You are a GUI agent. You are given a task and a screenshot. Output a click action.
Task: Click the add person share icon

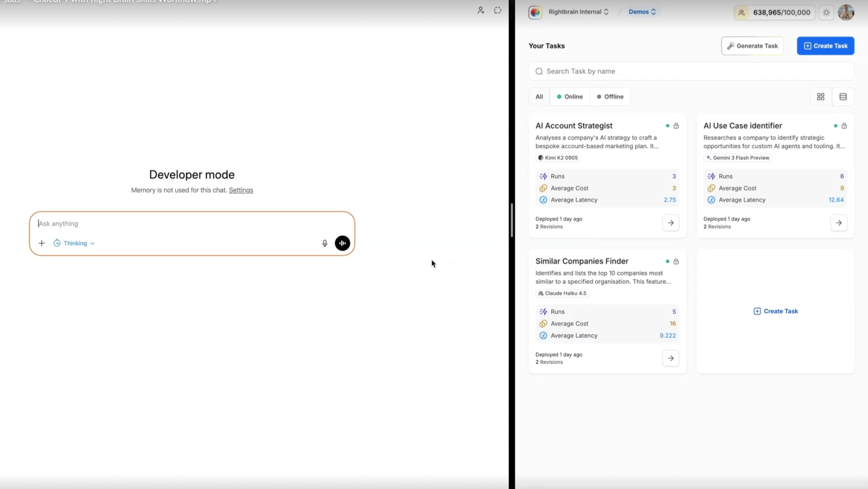click(481, 10)
